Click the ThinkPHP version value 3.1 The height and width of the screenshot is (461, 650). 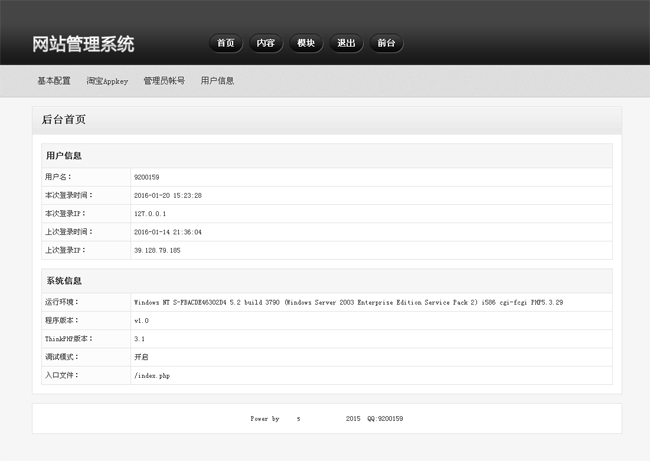click(x=140, y=339)
